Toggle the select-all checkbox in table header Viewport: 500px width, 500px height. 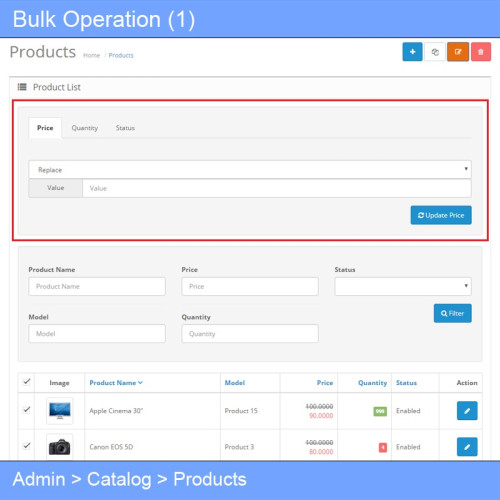tap(27, 382)
